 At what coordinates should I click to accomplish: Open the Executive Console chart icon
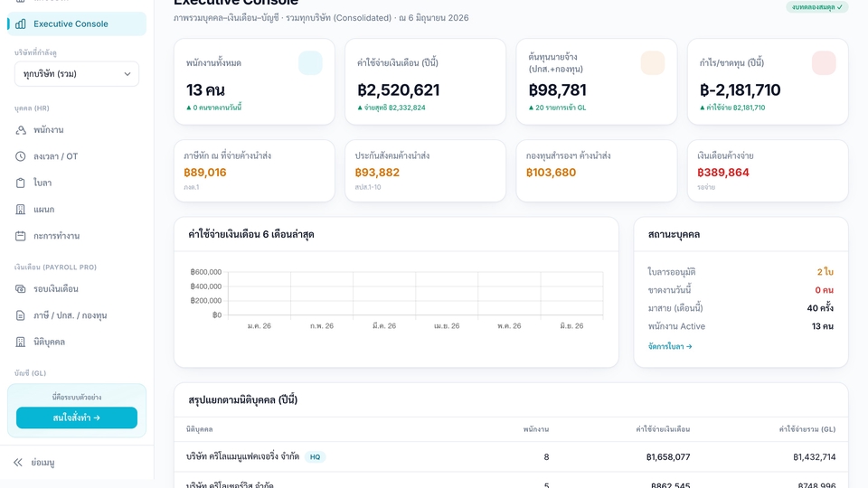click(21, 23)
